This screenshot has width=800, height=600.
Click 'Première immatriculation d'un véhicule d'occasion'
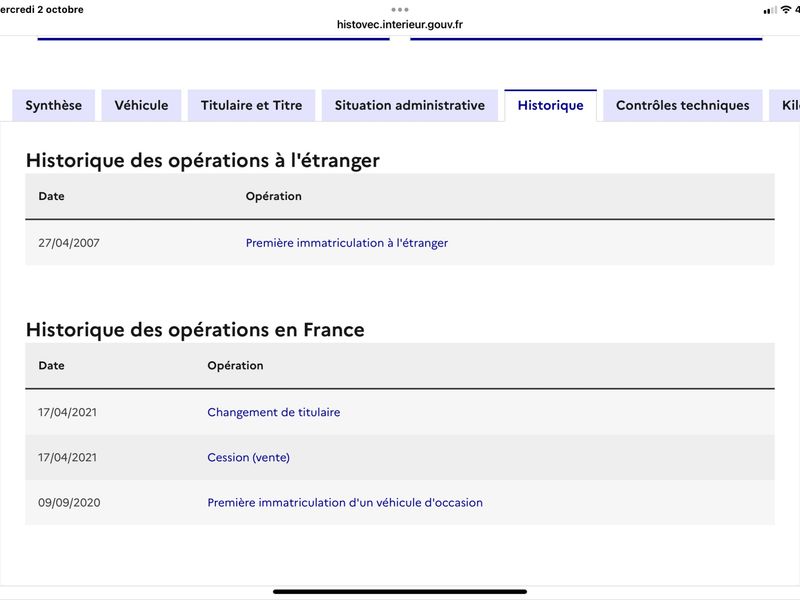[345, 503]
